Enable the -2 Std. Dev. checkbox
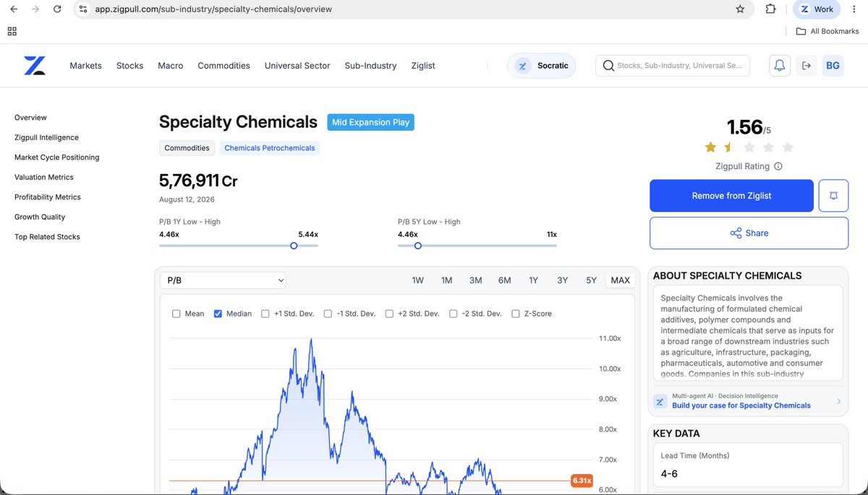This screenshot has width=868, height=495. click(x=454, y=314)
